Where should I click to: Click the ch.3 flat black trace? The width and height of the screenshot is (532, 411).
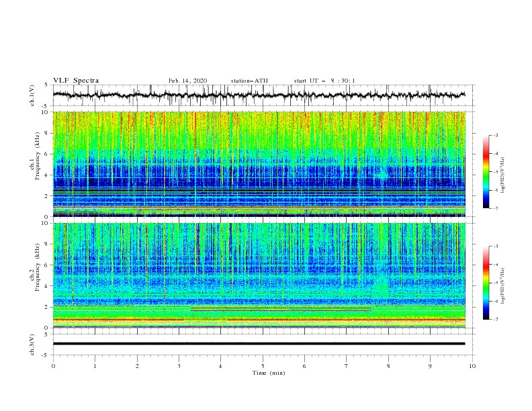coord(259,344)
